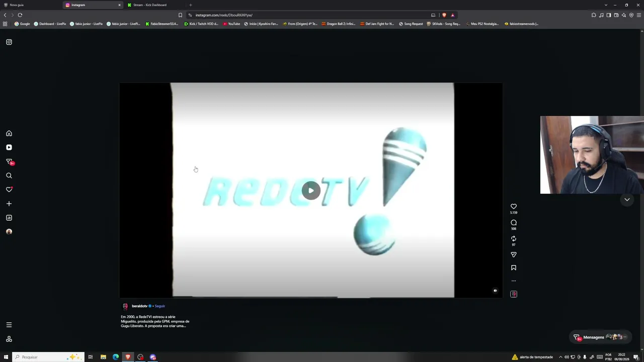Create a new post with plus icon
The height and width of the screenshot is (362, 644).
(x=9, y=204)
